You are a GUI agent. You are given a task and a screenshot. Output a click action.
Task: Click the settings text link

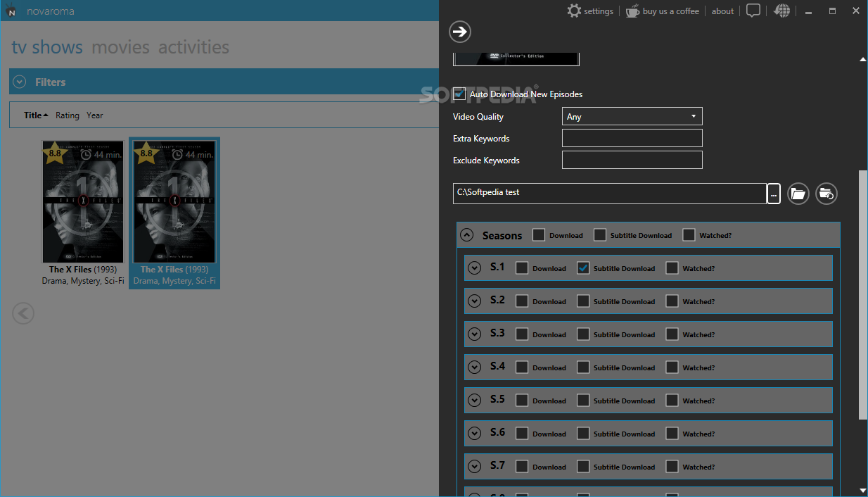click(599, 11)
